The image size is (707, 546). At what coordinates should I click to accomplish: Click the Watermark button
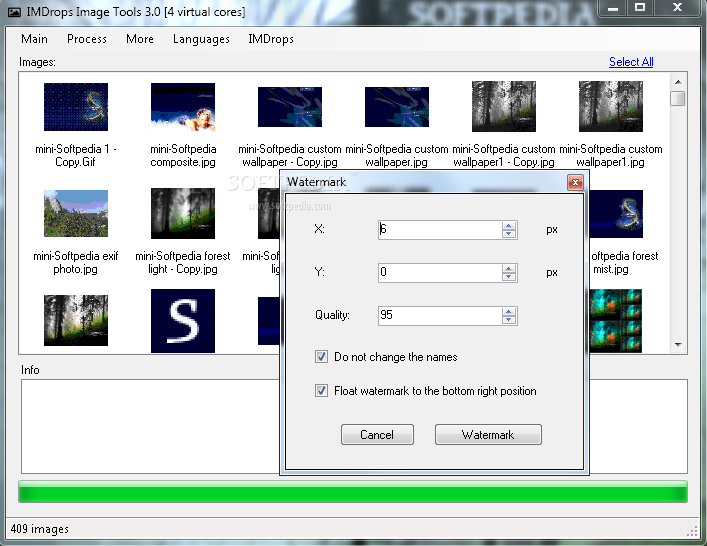click(x=488, y=435)
